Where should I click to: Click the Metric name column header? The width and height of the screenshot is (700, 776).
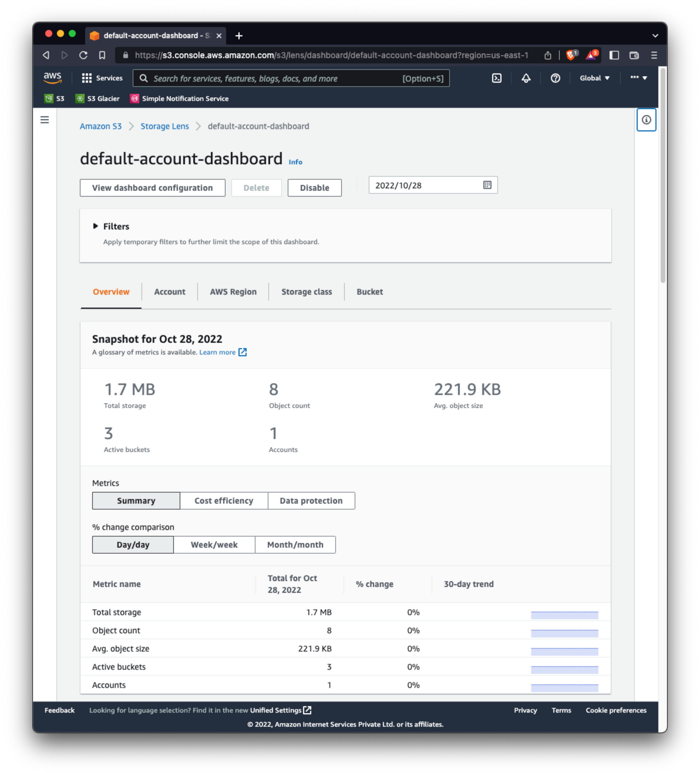point(117,584)
